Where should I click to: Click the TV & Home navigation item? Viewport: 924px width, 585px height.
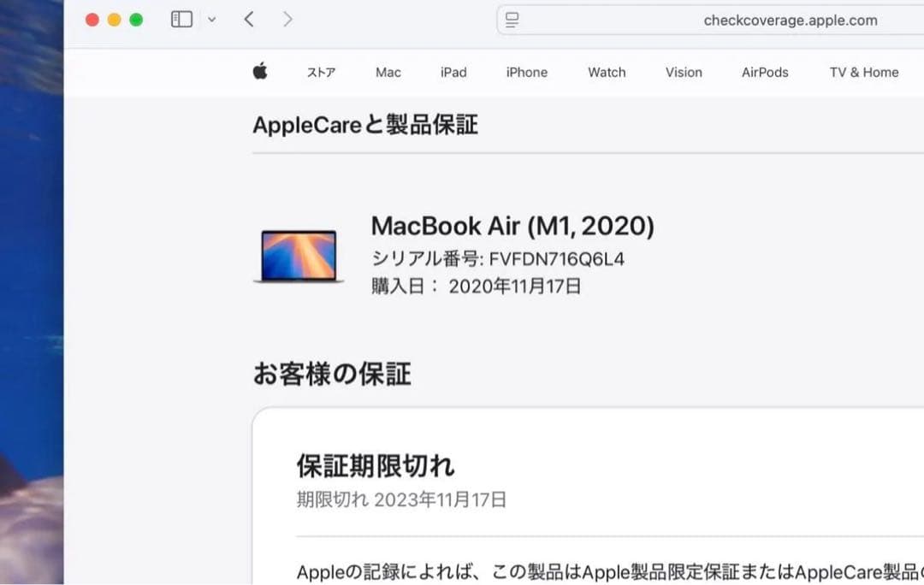click(863, 73)
